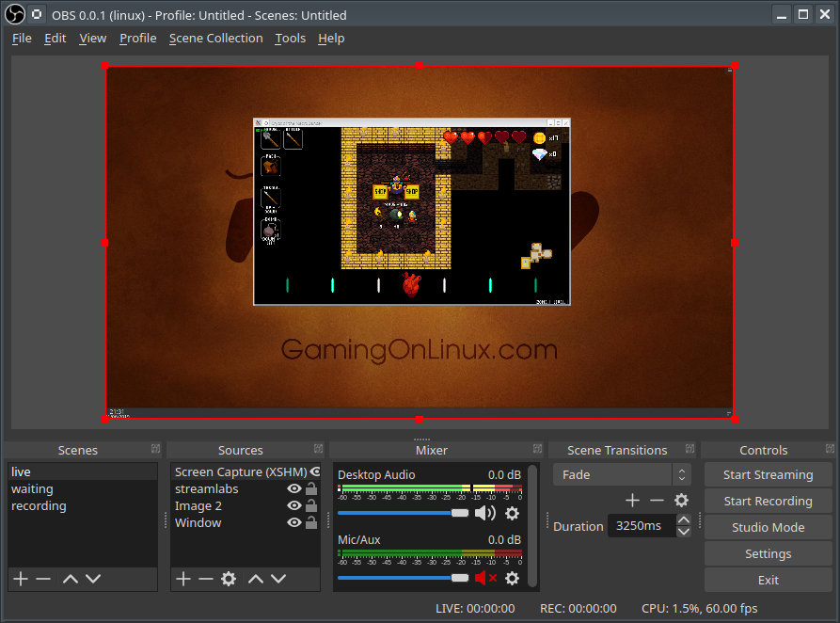Pop out the Controls dock
The width and height of the screenshot is (840, 623).
[830, 448]
